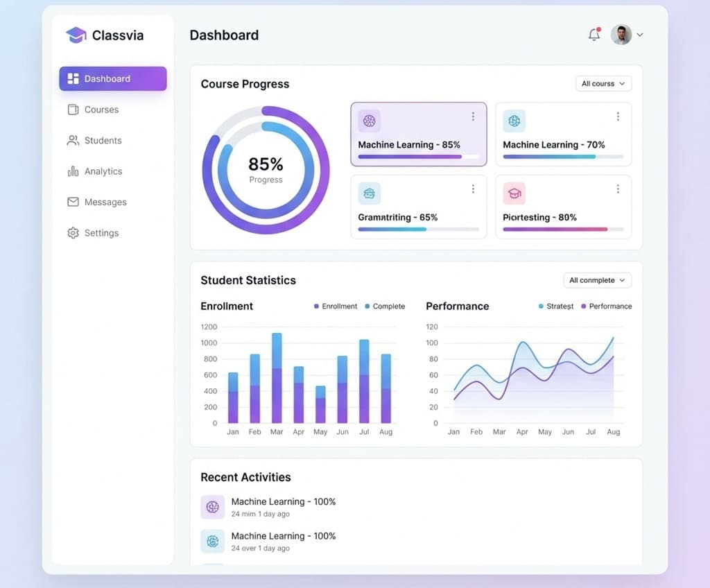Screen dimensions: 710x588
Task: Open Messages in the sidebar
Action: pyautogui.click(x=113, y=202)
